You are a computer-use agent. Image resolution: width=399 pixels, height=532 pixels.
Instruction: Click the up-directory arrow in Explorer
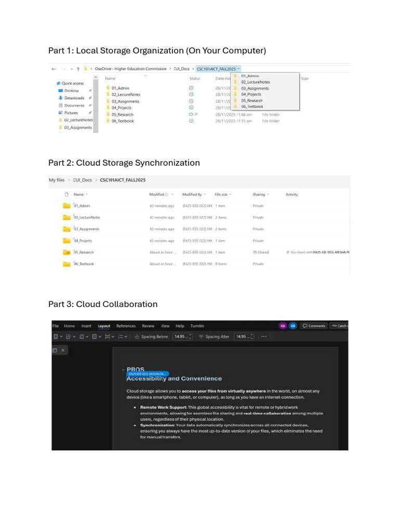pyautogui.click(x=78, y=69)
